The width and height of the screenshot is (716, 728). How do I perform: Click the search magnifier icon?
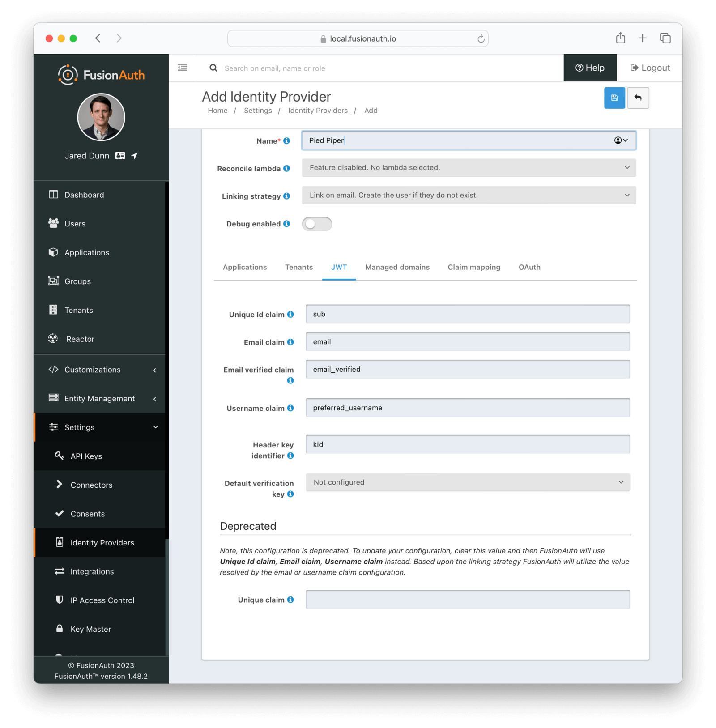213,68
